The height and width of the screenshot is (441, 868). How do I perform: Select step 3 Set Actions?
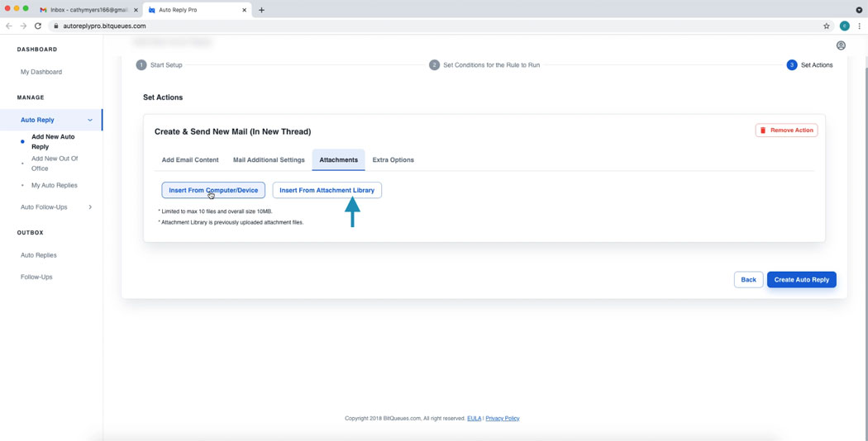click(810, 64)
